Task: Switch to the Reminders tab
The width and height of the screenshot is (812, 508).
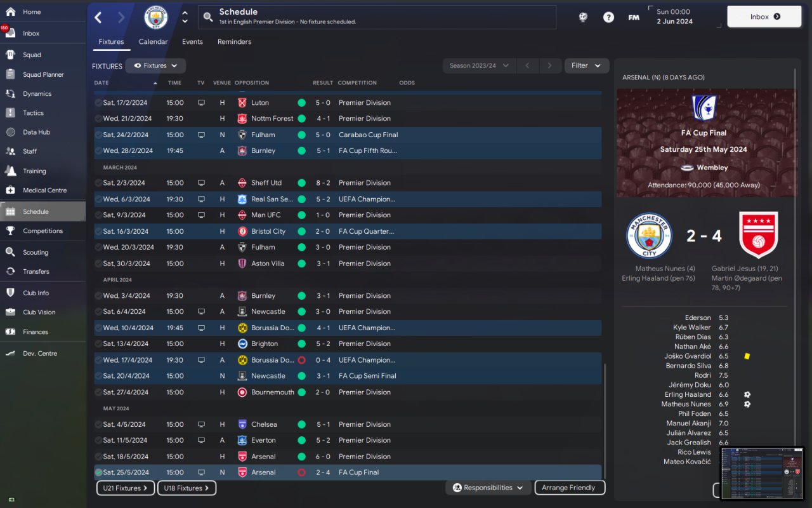Action: [x=234, y=42]
